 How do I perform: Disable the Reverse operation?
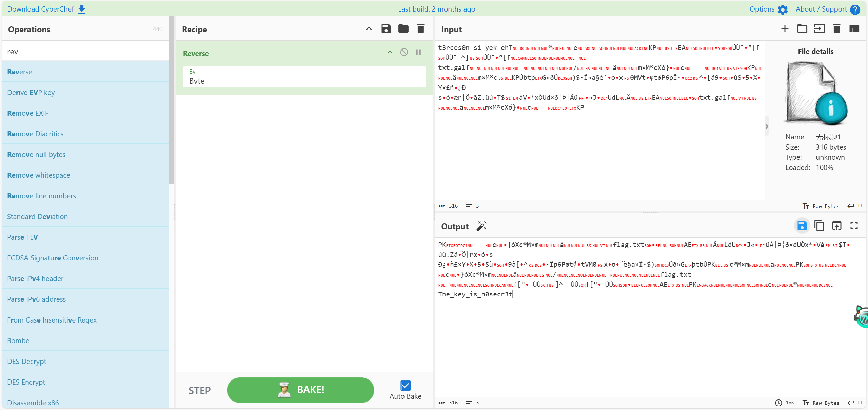pyautogui.click(x=404, y=52)
